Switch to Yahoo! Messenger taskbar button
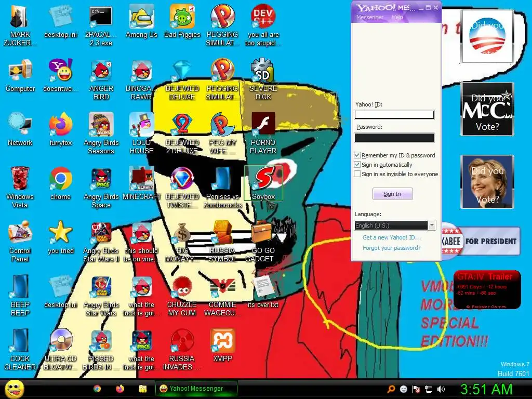The image size is (532, 399). click(x=196, y=389)
